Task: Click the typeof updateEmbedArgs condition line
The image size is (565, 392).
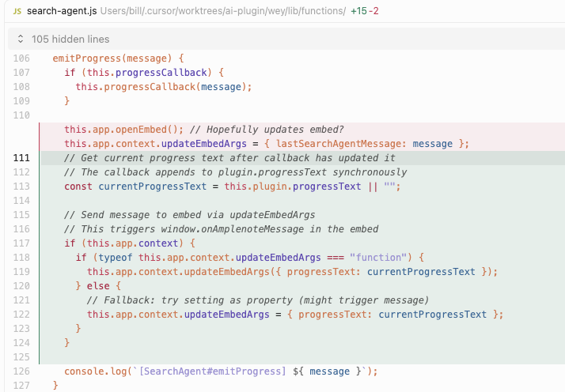Action: point(250,258)
